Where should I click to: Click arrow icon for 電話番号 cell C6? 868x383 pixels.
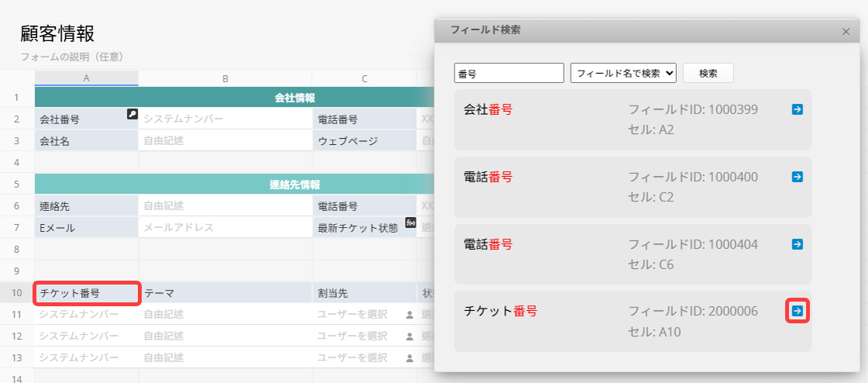(798, 244)
